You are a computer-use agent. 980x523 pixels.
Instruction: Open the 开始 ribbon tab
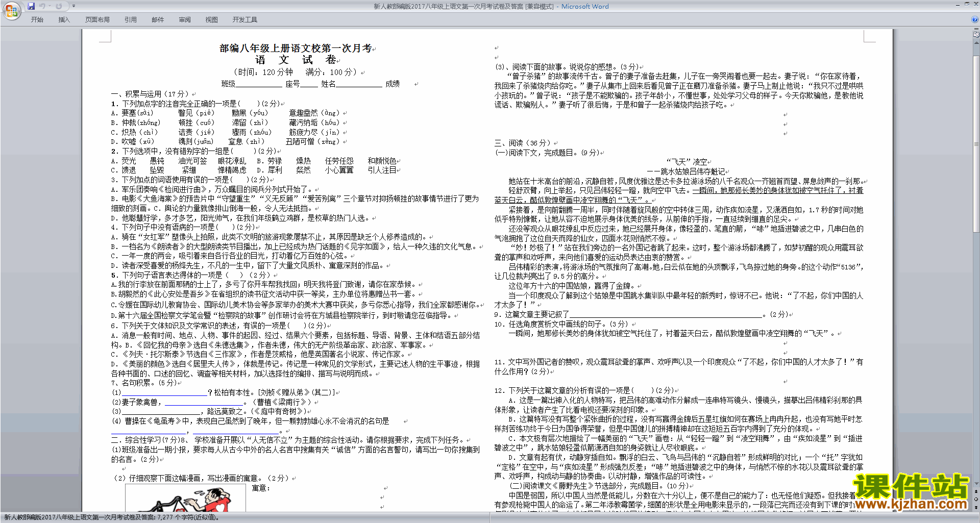37,20
